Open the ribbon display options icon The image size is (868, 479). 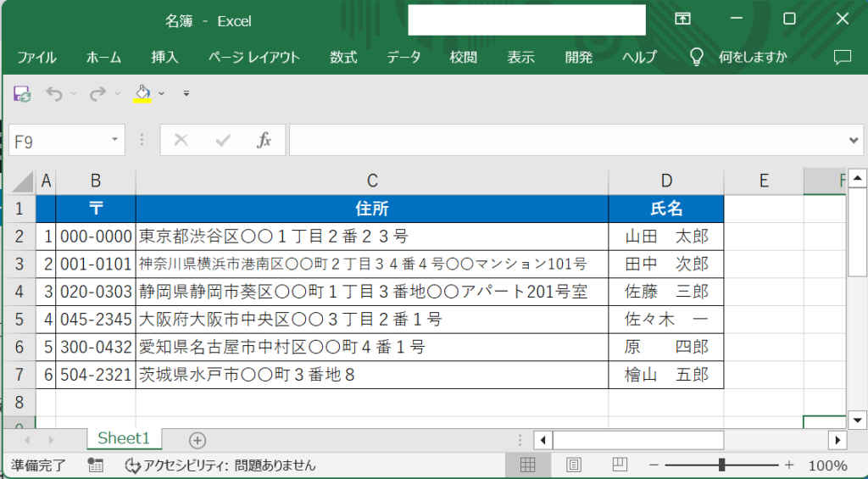682,19
